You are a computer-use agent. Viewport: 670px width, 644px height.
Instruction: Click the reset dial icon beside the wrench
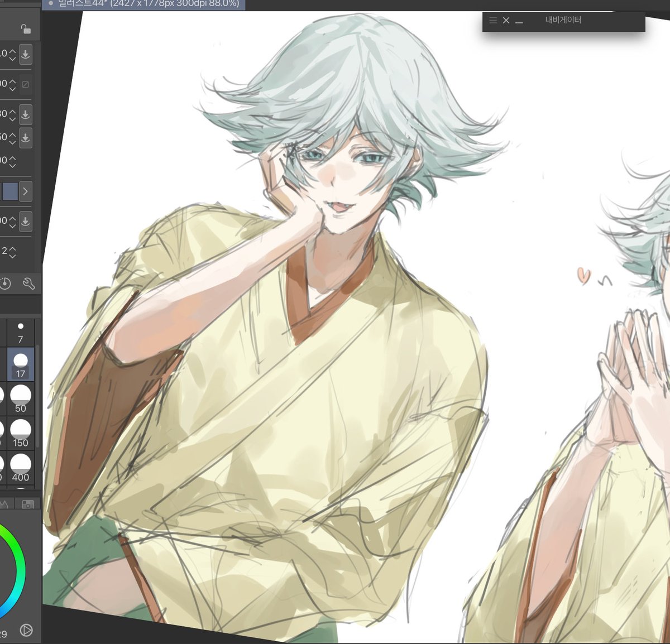pos(5,283)
